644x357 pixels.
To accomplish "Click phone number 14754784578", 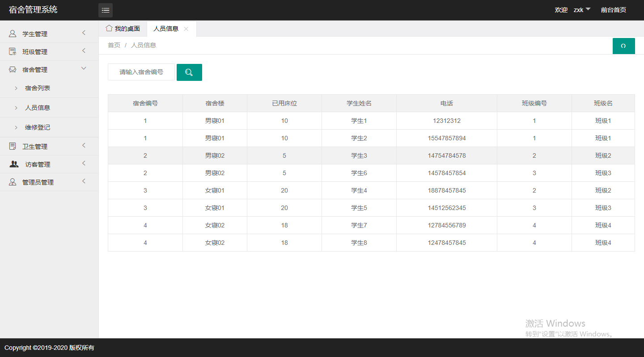I will click(x=447, y=155).
